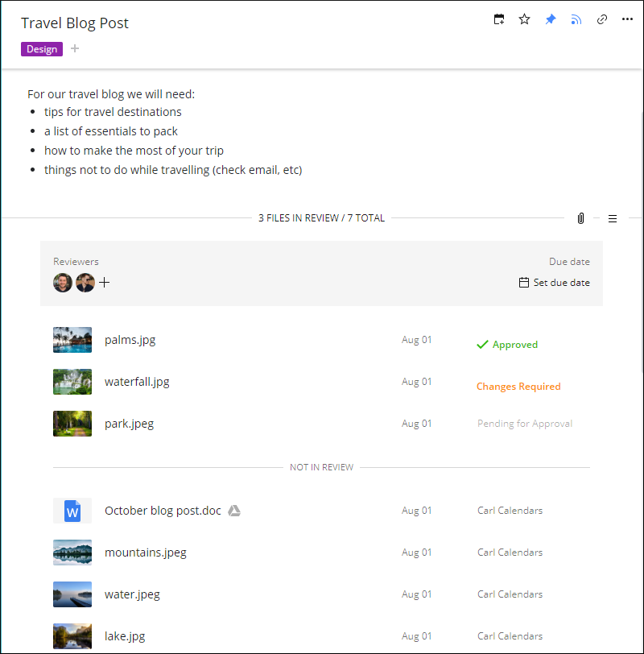Viewport: 644px width, 654px height.
Task: Click 'how to make the most of your trip'
Action: tap(134, 151)
